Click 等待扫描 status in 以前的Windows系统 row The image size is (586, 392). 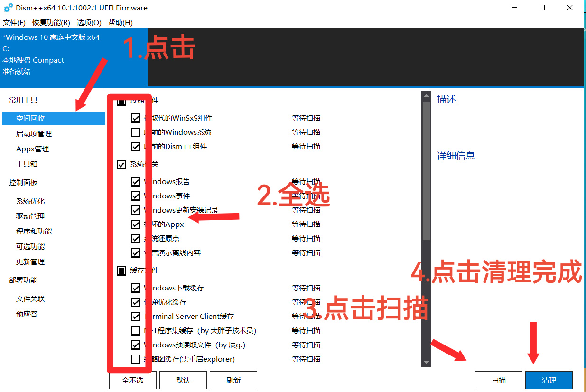click(x=306, y=132)
